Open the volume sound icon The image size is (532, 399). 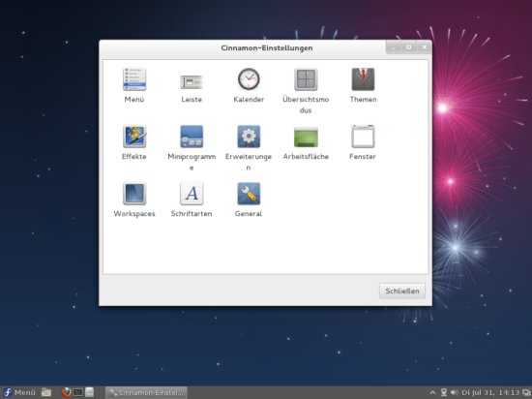pyautogui.click(x=454, y=392)
